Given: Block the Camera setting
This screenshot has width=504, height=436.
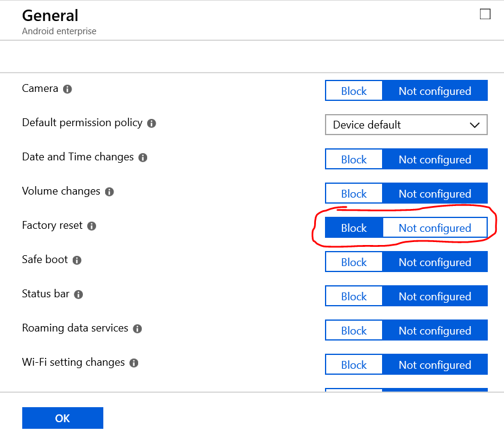Looking at the screenshot, I should (353, 91).
